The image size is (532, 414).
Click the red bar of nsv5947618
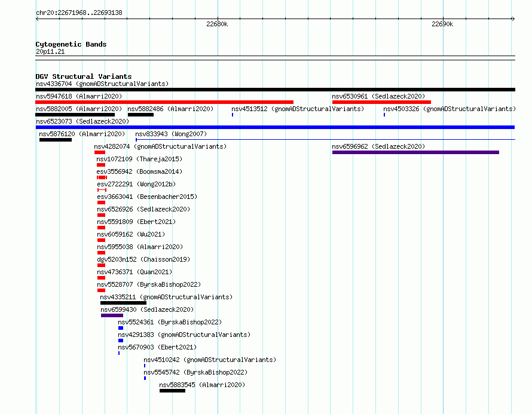[x=164, y=102]
